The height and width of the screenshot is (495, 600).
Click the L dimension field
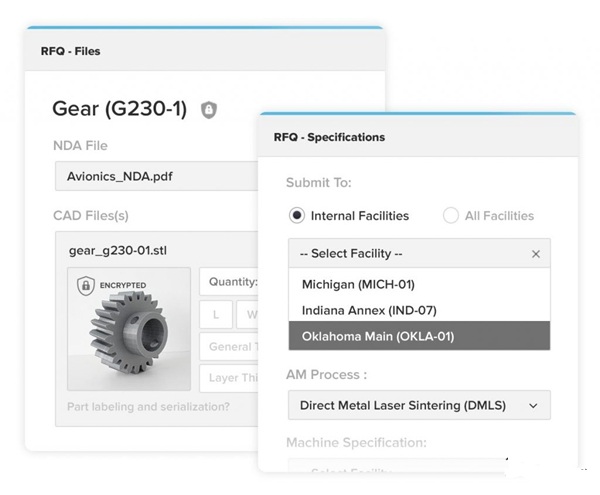[x=216, y=314]
